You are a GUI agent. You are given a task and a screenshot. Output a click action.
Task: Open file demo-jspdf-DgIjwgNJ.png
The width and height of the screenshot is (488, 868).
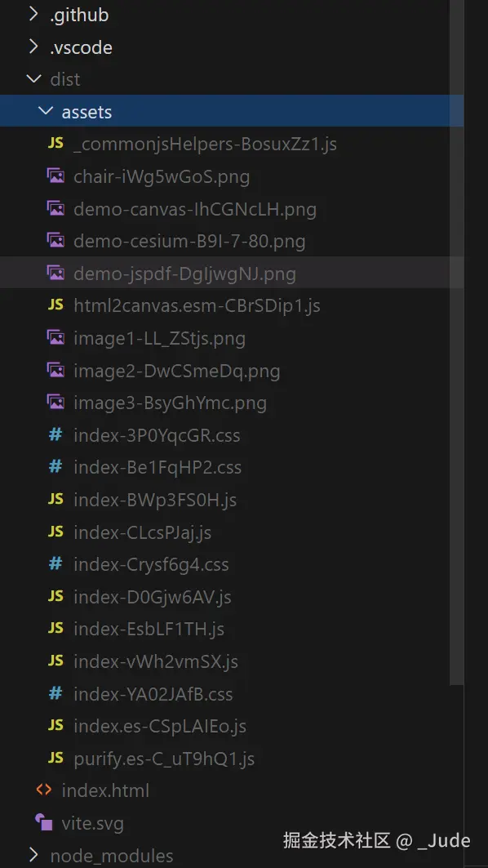click(184, 274)
